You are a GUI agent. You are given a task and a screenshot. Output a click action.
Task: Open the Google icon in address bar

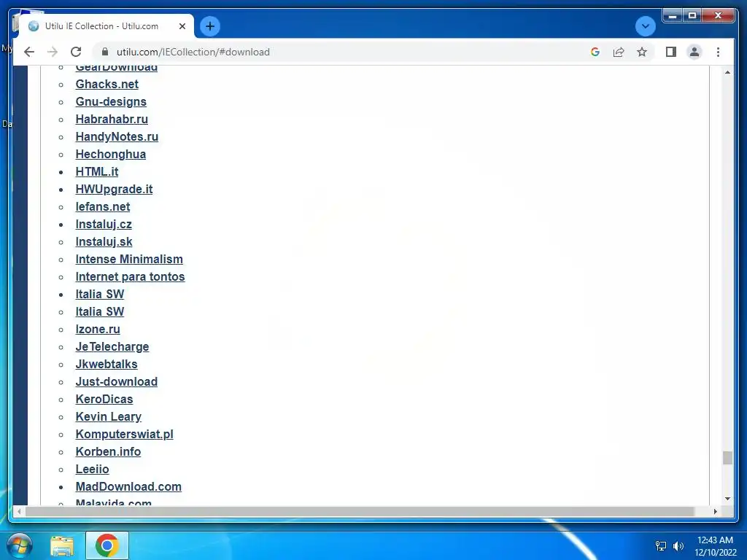(x=595, y=52)
